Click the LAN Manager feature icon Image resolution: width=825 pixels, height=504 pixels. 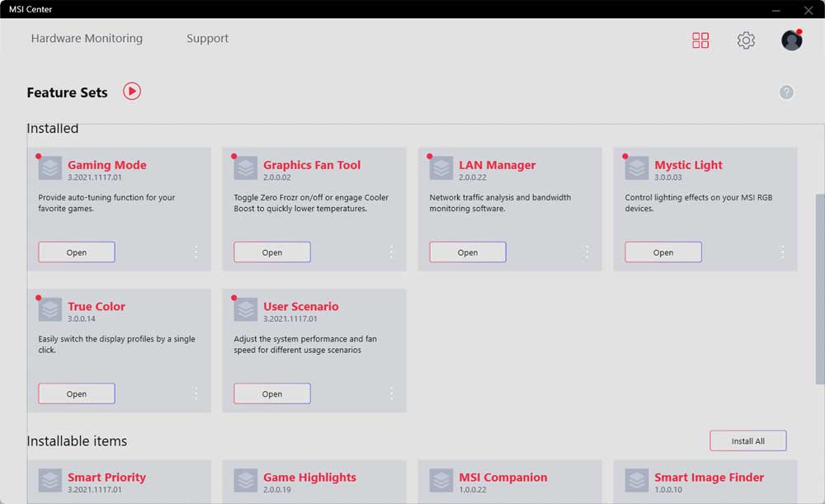(441, 168)
